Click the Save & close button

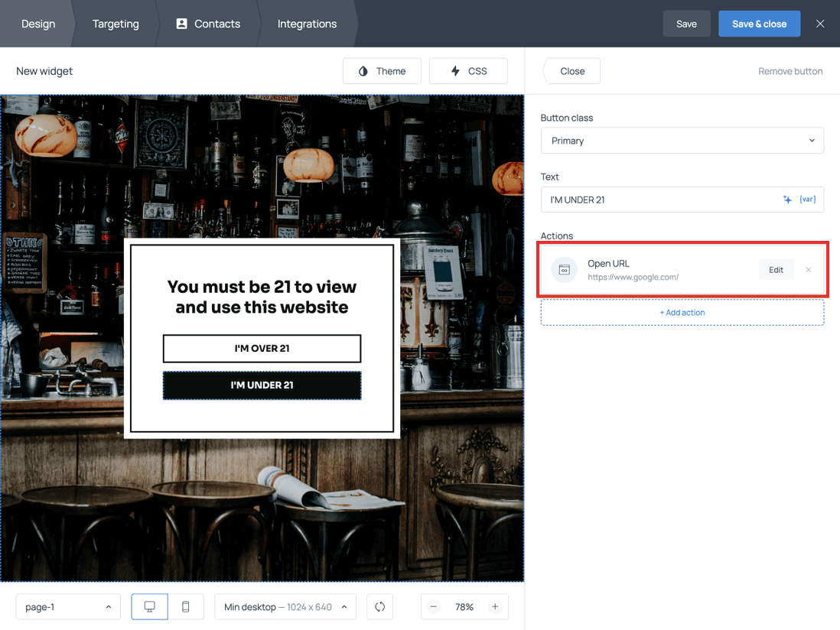(x=759, y=24)
